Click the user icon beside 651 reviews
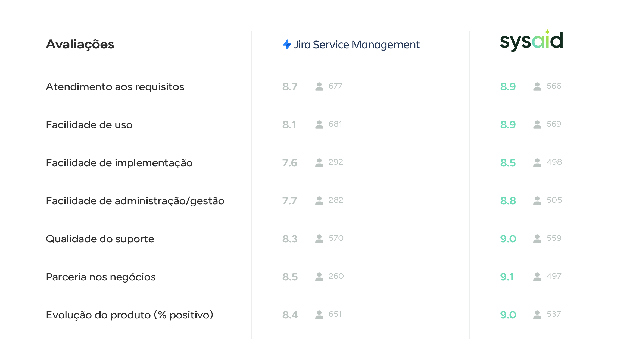 [x=319, y=315]
